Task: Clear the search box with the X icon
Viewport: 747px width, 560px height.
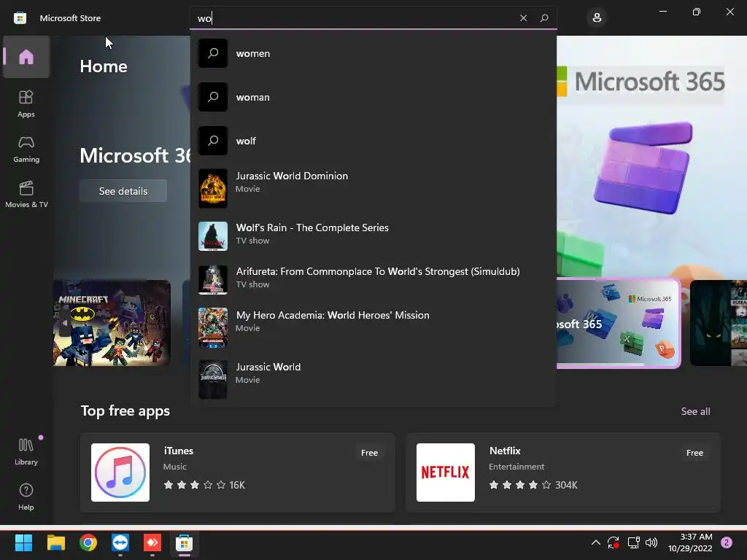Action: [523, 18]
